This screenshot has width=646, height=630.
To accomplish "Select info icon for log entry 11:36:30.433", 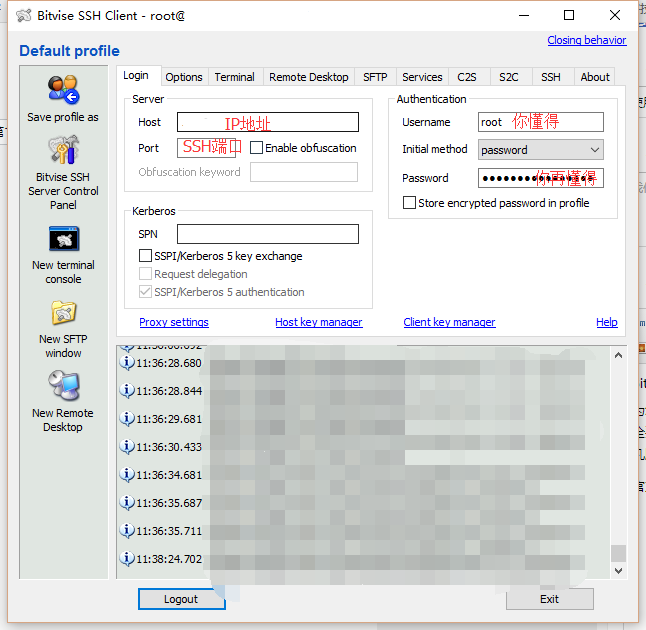I will tap(127, 447).
